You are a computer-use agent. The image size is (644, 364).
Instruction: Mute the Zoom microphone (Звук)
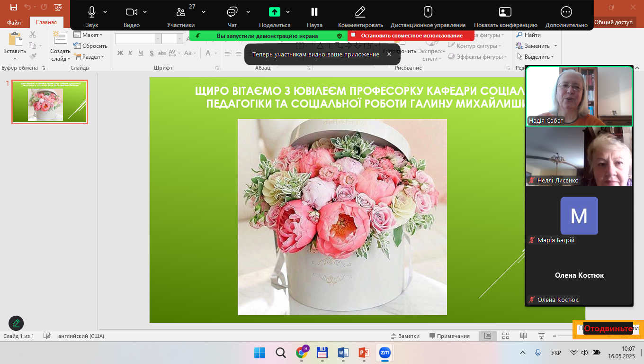pyautogui.click(x=92, y=13)
